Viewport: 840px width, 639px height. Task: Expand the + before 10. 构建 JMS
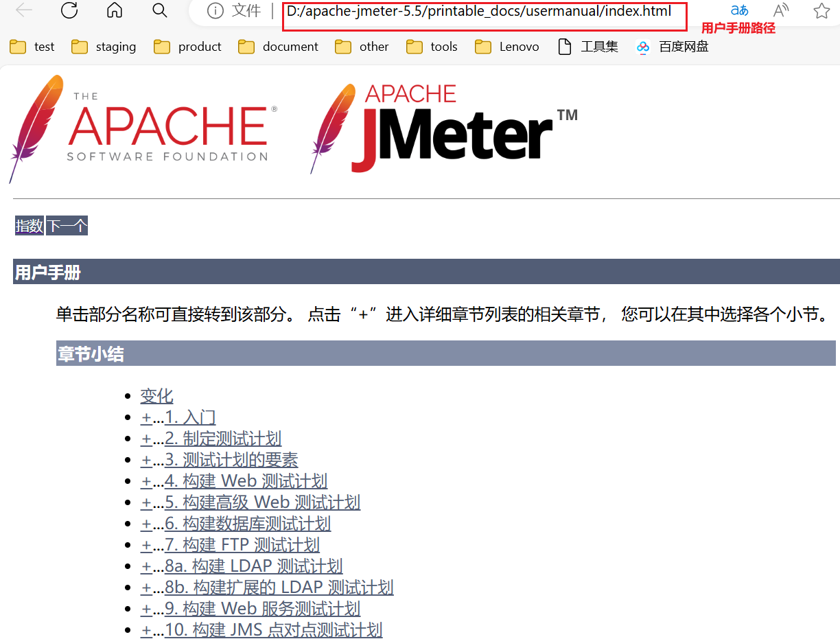pos(146,630)
